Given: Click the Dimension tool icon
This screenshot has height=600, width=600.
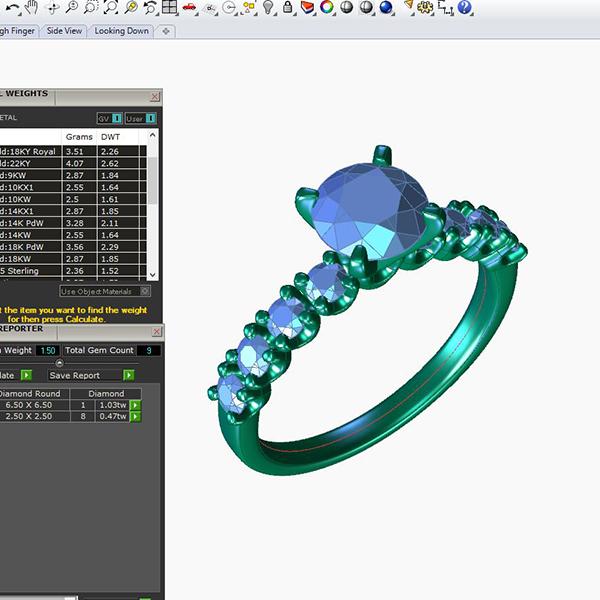Looking at the screenshot, I should [x=445, y=8].
